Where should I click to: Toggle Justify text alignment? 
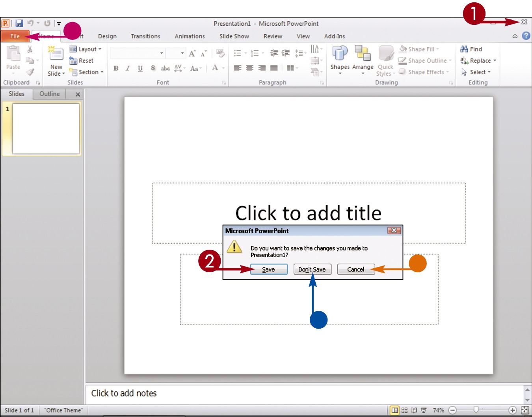[x=274, y=68]
